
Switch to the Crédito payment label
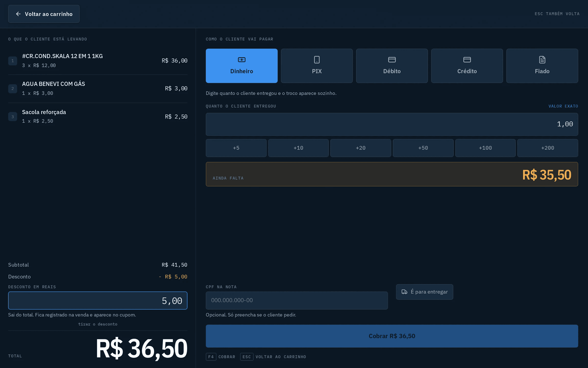467,71
